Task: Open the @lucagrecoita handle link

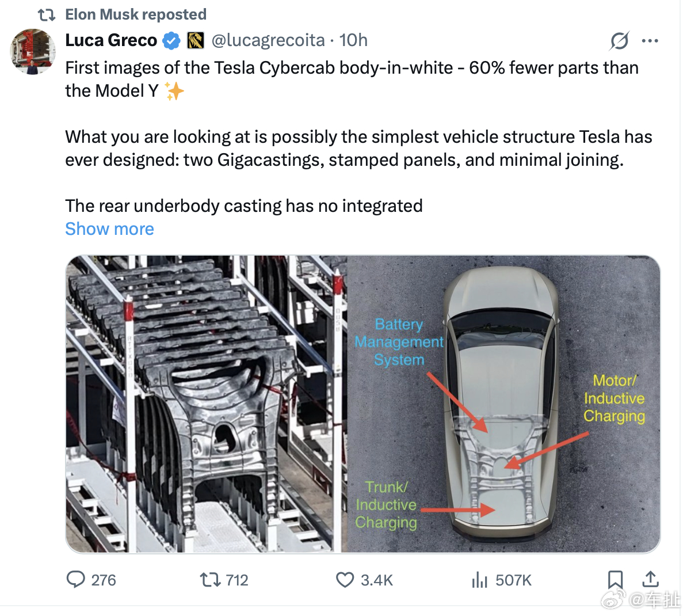Action: point(268,40)
